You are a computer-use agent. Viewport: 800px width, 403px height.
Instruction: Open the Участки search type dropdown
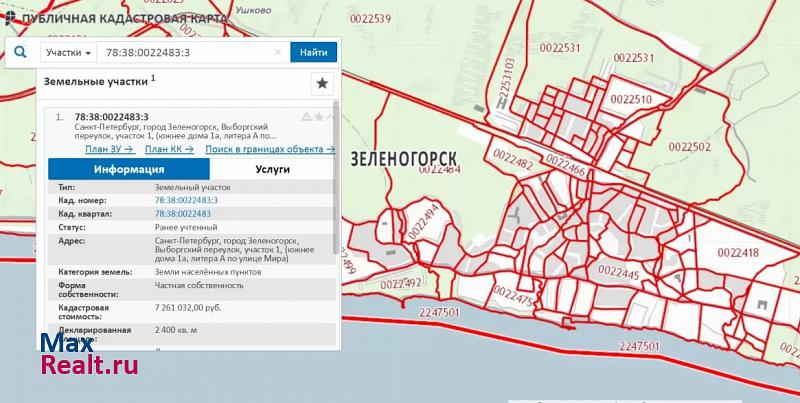tap(70, 52)
